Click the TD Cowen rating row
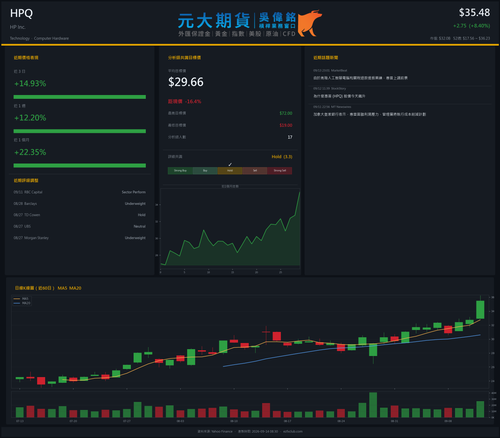Image resolution: width=500 pixels, height=438 pixels. [x=80, y=215]
